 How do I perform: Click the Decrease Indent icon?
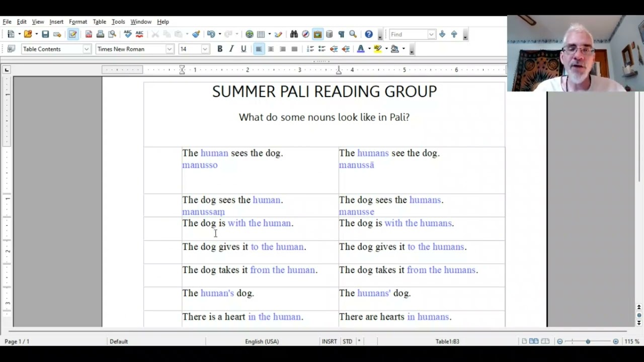[334, 49]
